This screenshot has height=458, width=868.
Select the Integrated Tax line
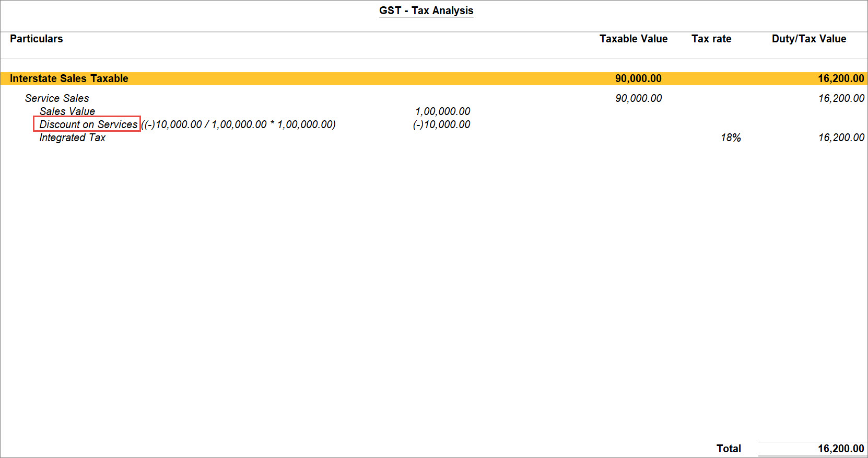pos(73,138)
